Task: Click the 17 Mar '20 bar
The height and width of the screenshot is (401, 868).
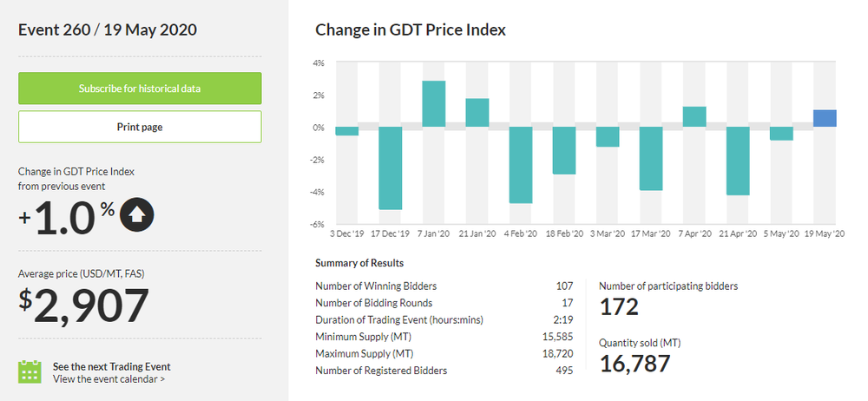Action: click(x=651, y=158)
